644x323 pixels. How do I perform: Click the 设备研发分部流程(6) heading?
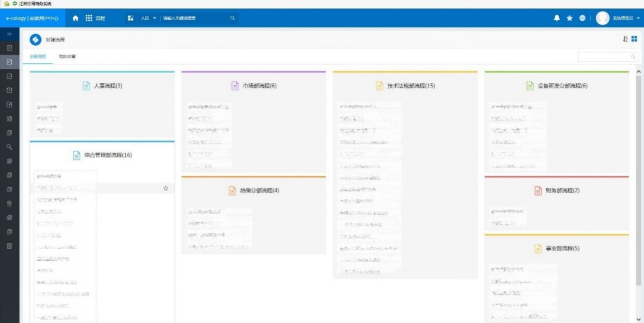click(x=563, y=86)
